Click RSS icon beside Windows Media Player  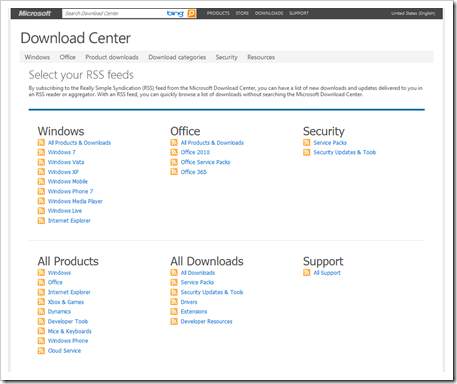41,201
